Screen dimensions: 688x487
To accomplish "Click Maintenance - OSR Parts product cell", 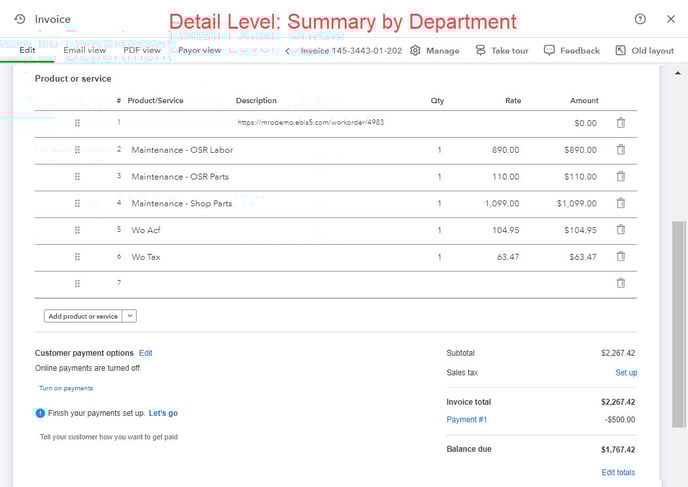I will (180, 177).
